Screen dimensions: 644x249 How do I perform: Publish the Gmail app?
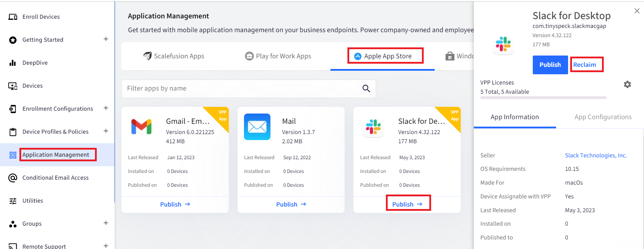tap(175, 204)
